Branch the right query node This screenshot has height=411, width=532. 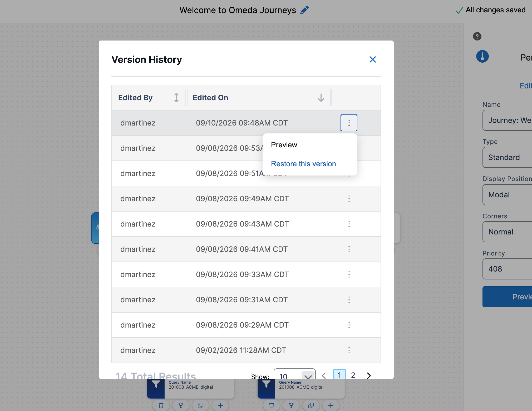pyautogui.click(x=291, y=405)
